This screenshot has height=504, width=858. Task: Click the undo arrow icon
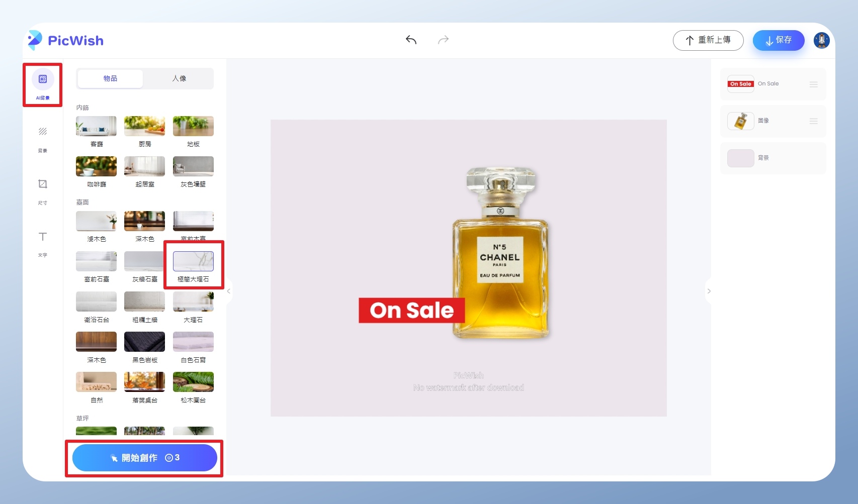[411, 40]
